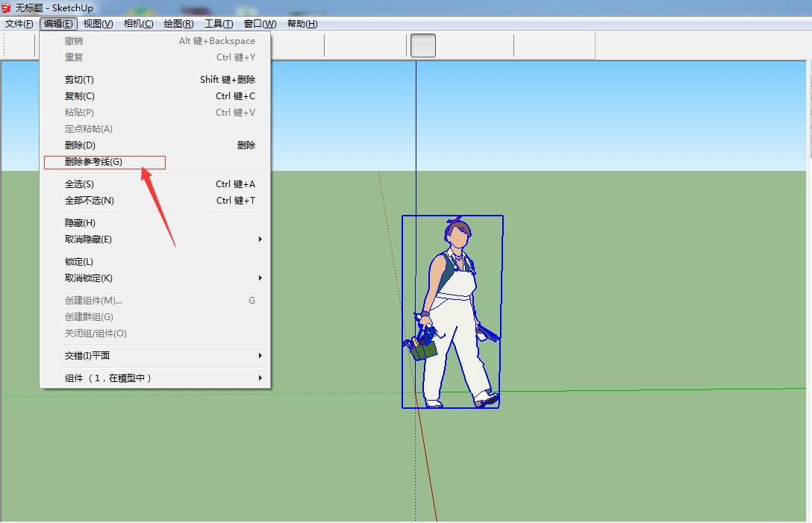Click 全部不选(N) menu entry

click(90, 201)
